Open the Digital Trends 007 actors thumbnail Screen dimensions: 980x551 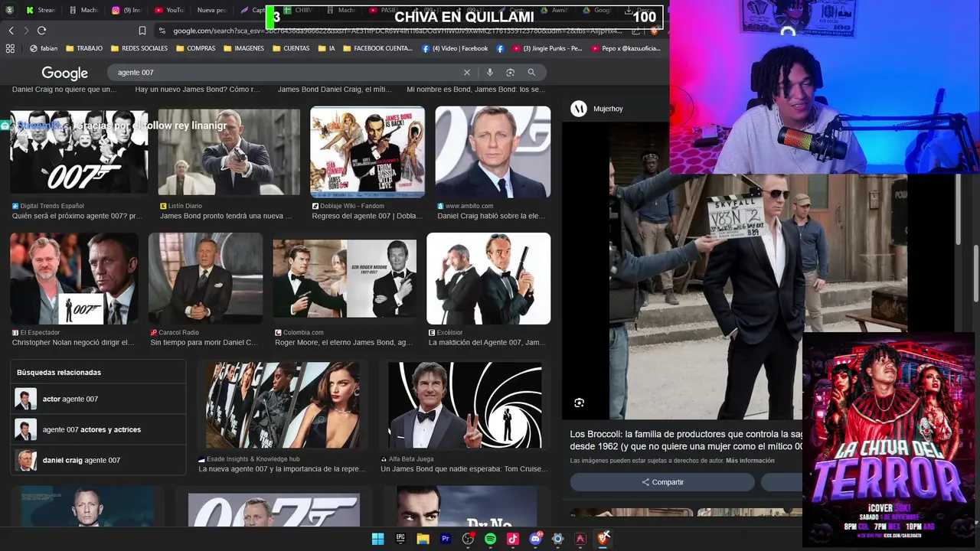click(x=79, y=152)
